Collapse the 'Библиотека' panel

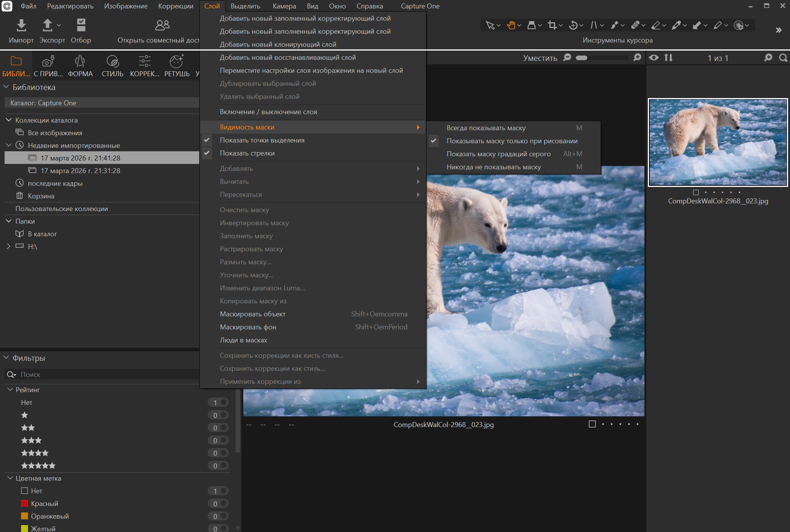[x=6, y=87]
